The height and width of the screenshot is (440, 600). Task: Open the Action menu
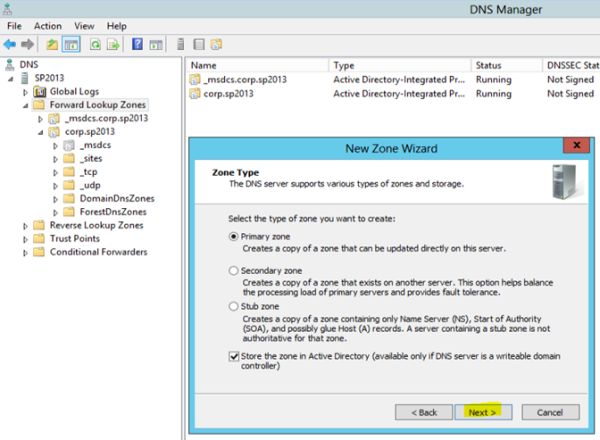(x=48, y=26)
